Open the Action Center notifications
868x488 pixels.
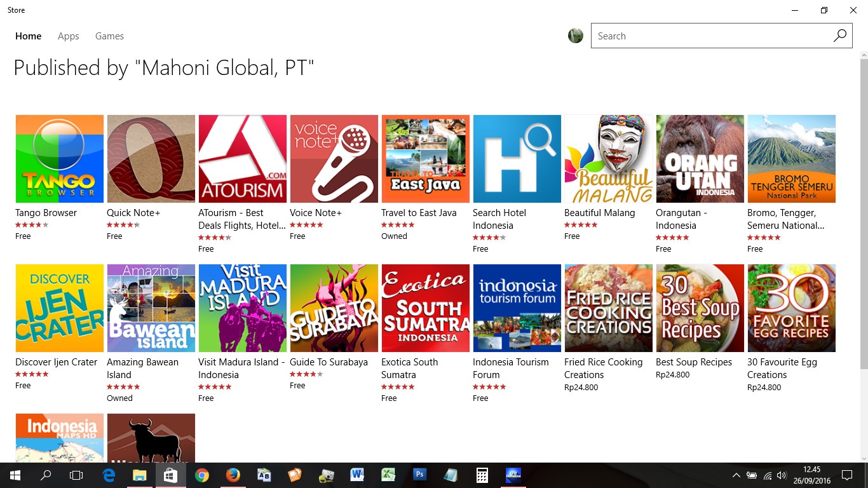click(847, 475)
